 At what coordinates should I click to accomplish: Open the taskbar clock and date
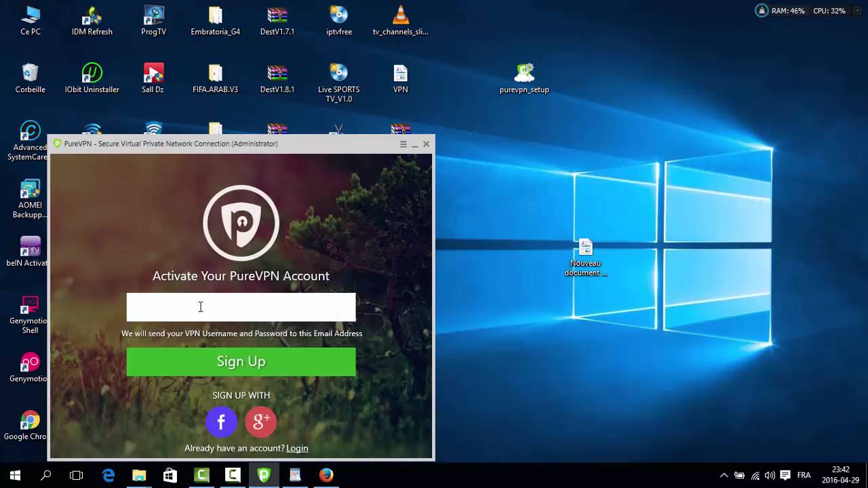[x=840, y=474]
